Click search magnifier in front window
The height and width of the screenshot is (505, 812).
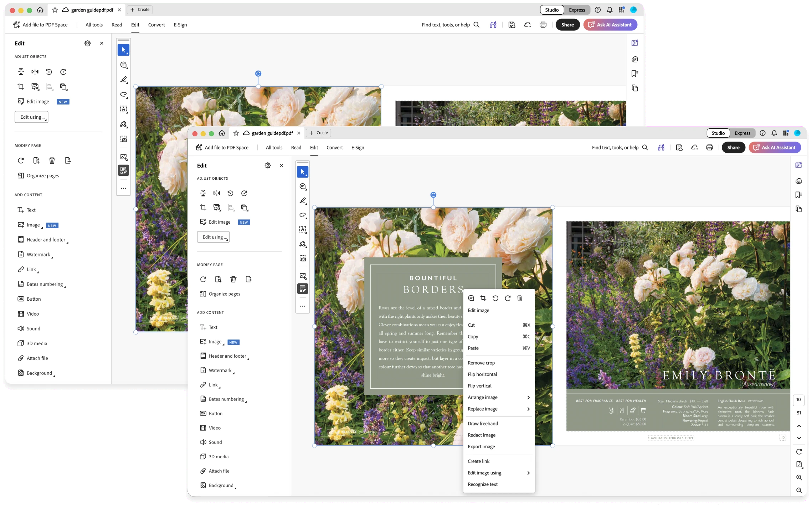click(x=645, y=148)
